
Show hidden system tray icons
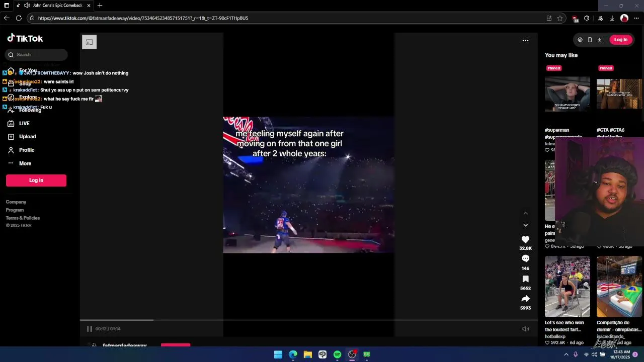pyautogui.click(x=566, y=354)
